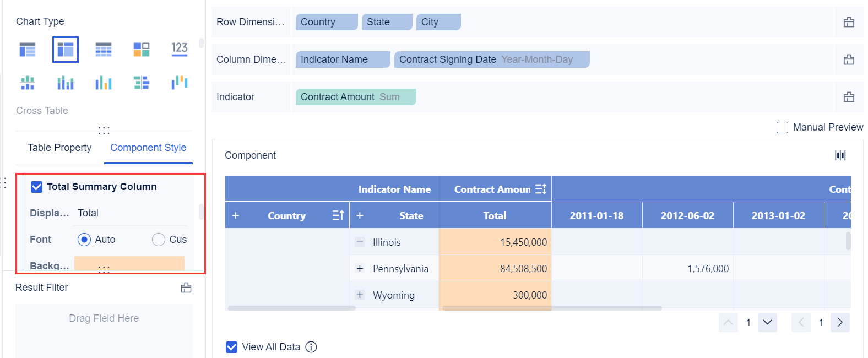Open the Component Style tab

(x=148, y=148)
